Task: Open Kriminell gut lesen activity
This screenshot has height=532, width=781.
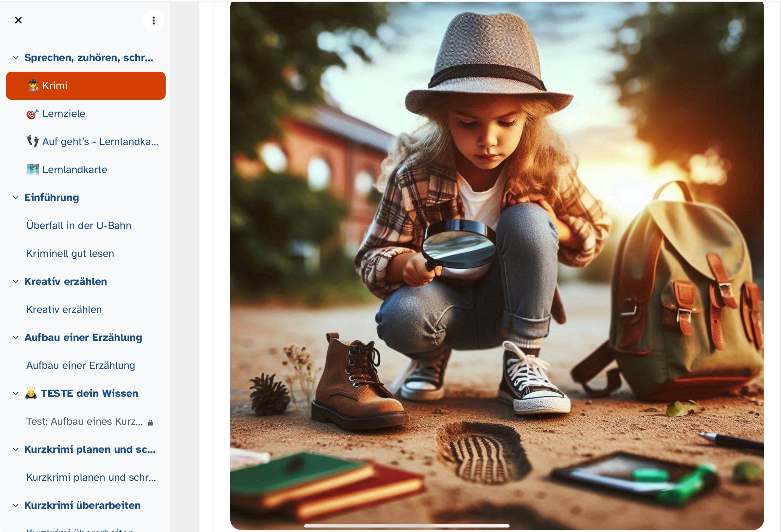Action: (x=70, y=254)
